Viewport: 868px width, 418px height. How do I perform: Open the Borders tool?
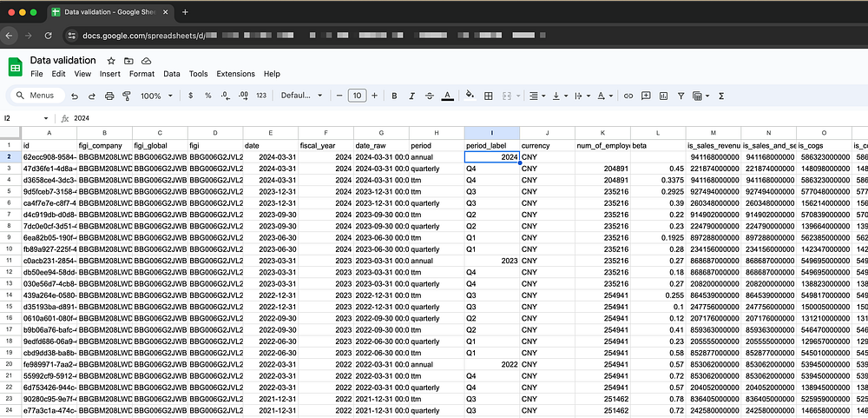[490, 96]
